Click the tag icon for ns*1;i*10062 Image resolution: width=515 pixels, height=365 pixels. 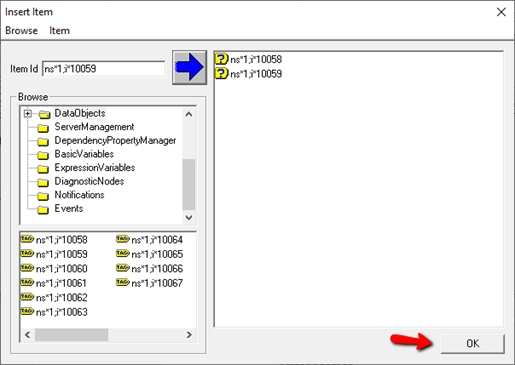click(27, 297)
